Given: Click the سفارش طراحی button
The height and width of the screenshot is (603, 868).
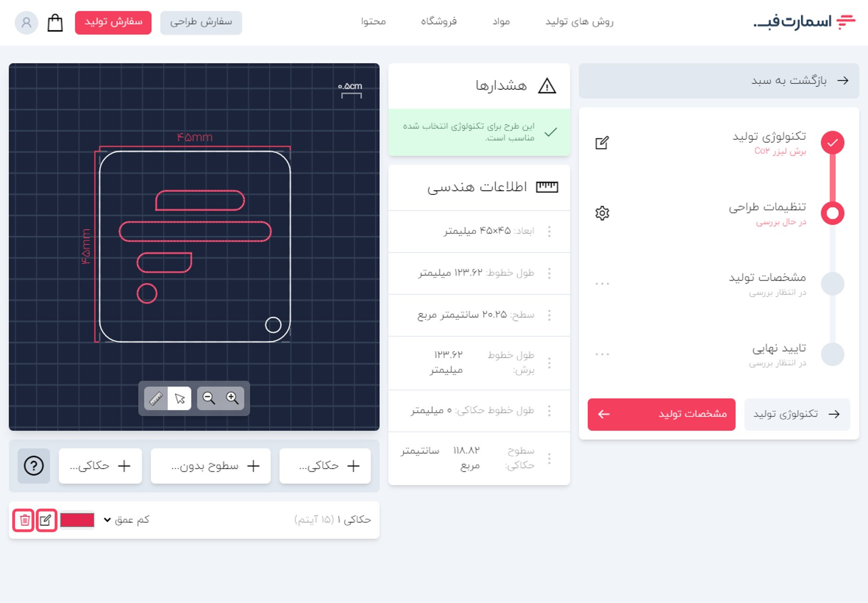Looking at the screenshot, I should point(201,22).
